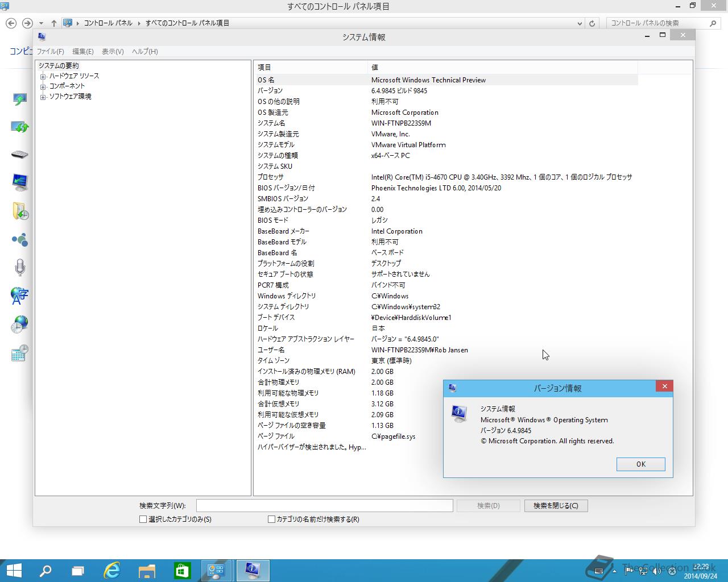Switch to System Information taskbar button
Screen dimensions: 728x582
(253, 571)
